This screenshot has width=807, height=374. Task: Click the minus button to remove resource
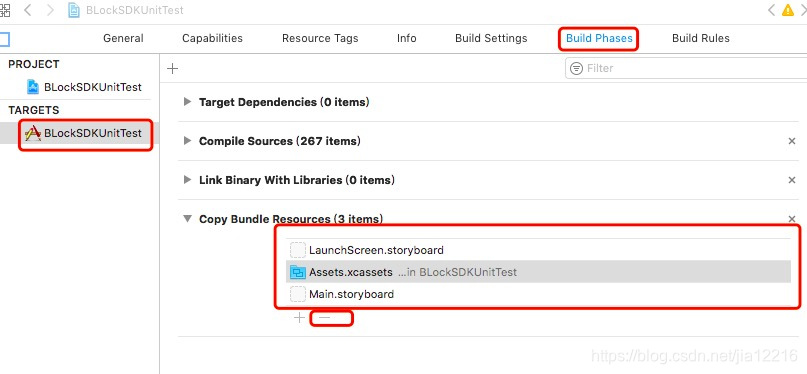324,318
